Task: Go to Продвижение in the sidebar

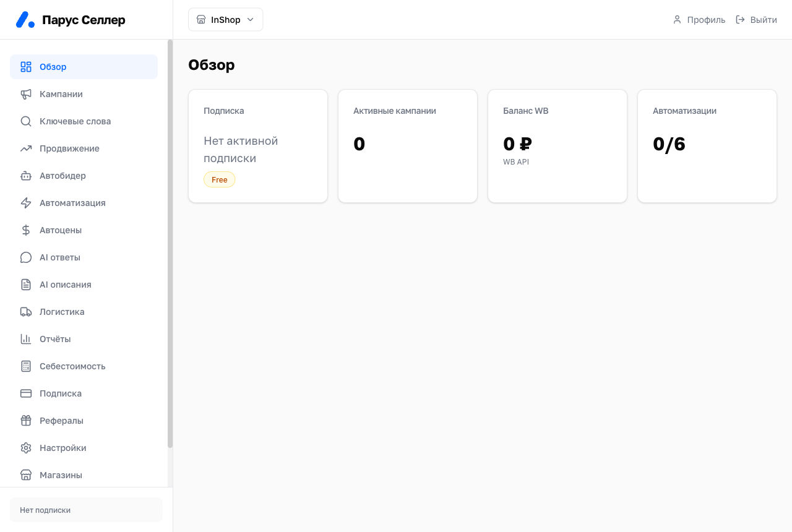Action: click(x=84, y=148)
